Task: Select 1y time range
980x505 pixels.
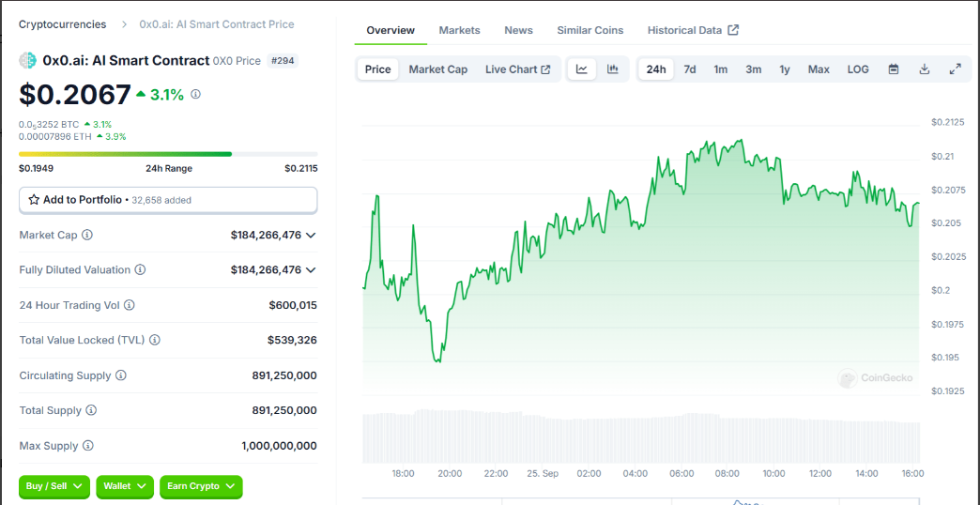Action: pyautogui.click(x=785, y=69)
